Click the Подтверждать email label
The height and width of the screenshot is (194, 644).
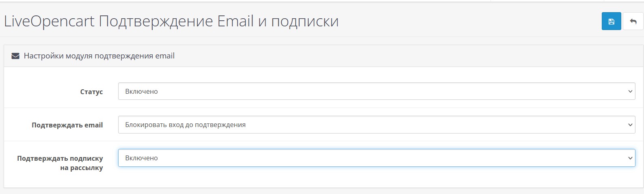coord(67,125)
